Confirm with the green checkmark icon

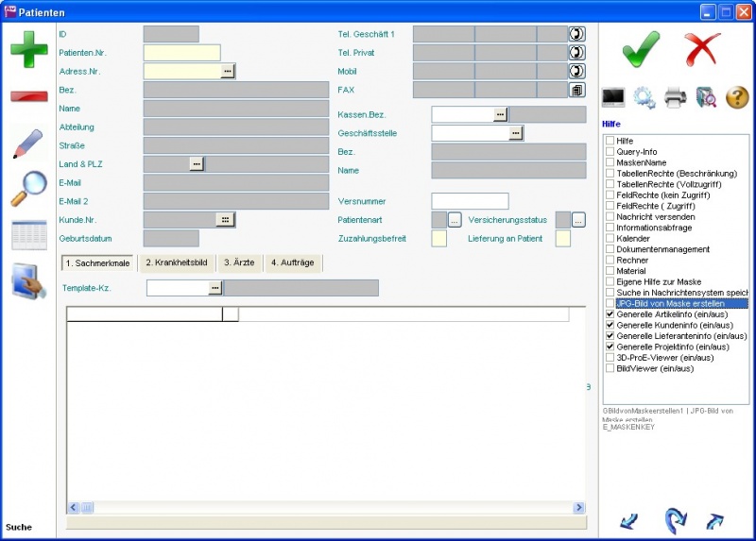tap(641, 47)
